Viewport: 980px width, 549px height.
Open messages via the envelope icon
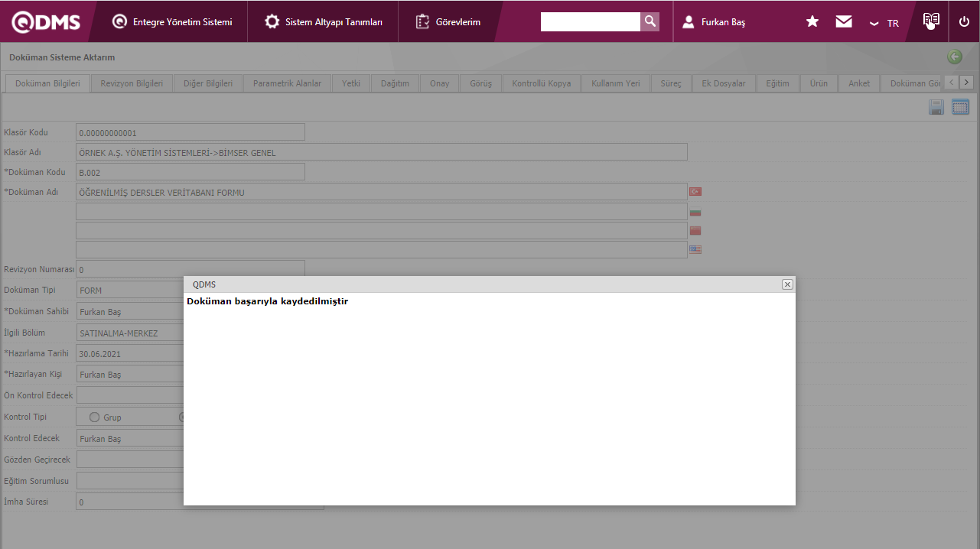click(844, 22)
